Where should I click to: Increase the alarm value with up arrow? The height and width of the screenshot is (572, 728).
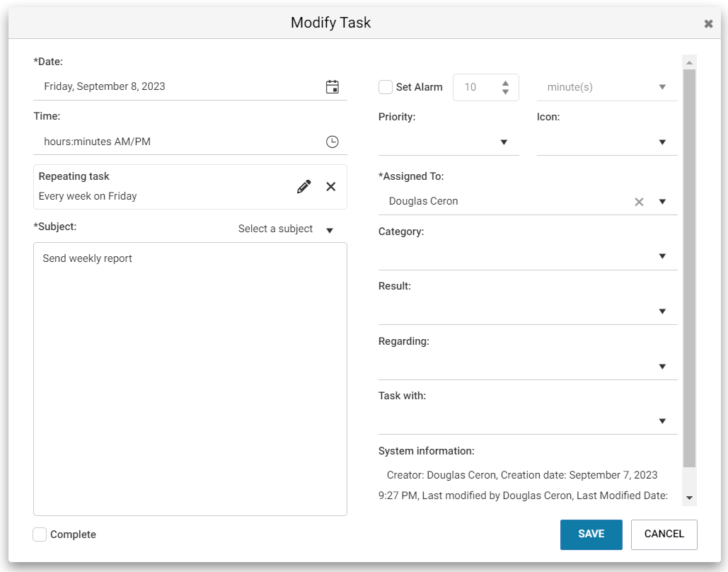[x=505, y=83]
